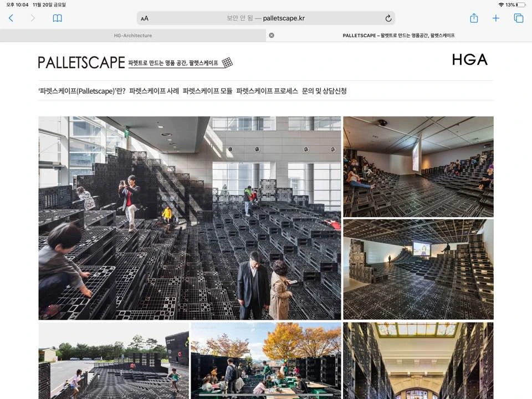The height and width of the screenshot is (399, 532).
Task: Click the tagline 파렛트로 만드는 명품 공간
Action: pyautogui.click(x=173, y=63)
